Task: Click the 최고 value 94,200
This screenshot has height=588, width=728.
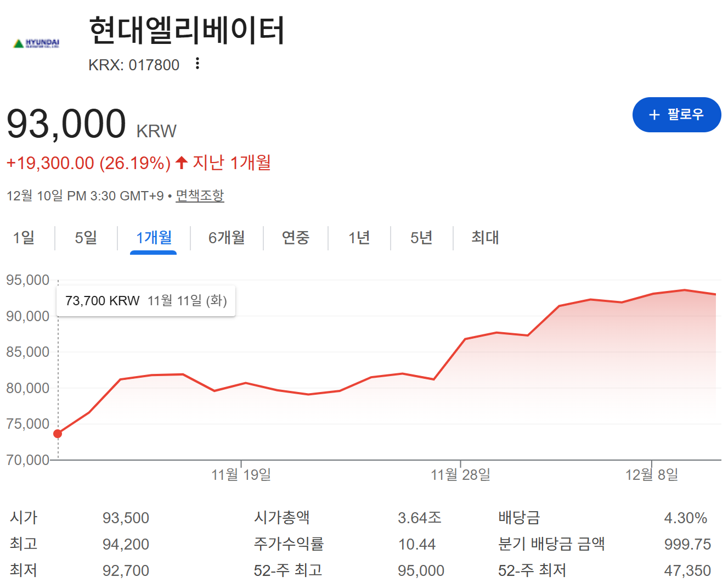Action: (x=126, y=544)
